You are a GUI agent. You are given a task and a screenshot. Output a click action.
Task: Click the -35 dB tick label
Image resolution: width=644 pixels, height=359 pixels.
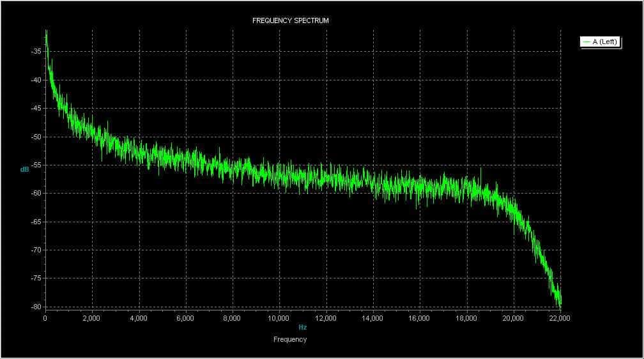[x=36, y=51]
